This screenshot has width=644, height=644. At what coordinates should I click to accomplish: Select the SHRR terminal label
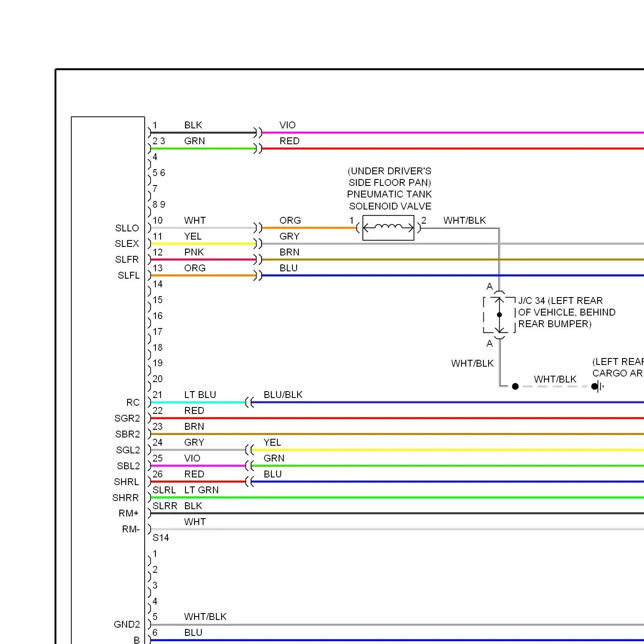tap(125, 498)
